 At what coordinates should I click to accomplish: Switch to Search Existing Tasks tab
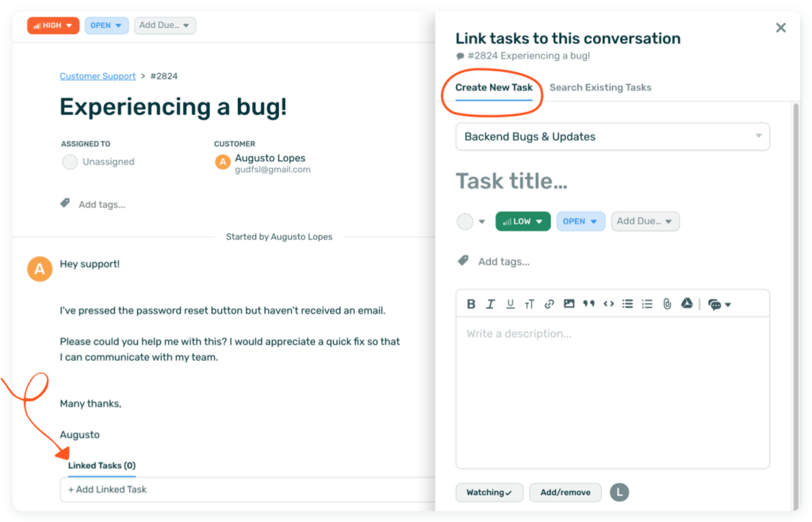click(x=600, y=87)
